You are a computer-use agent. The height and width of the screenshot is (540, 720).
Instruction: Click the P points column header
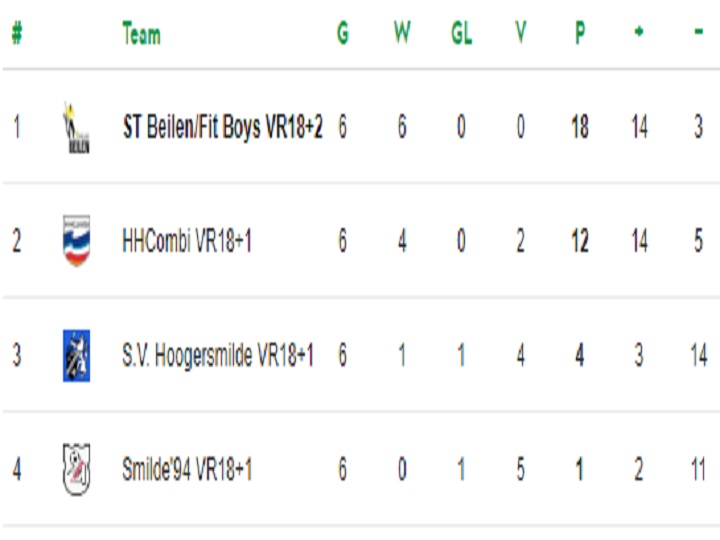(580, 33)
